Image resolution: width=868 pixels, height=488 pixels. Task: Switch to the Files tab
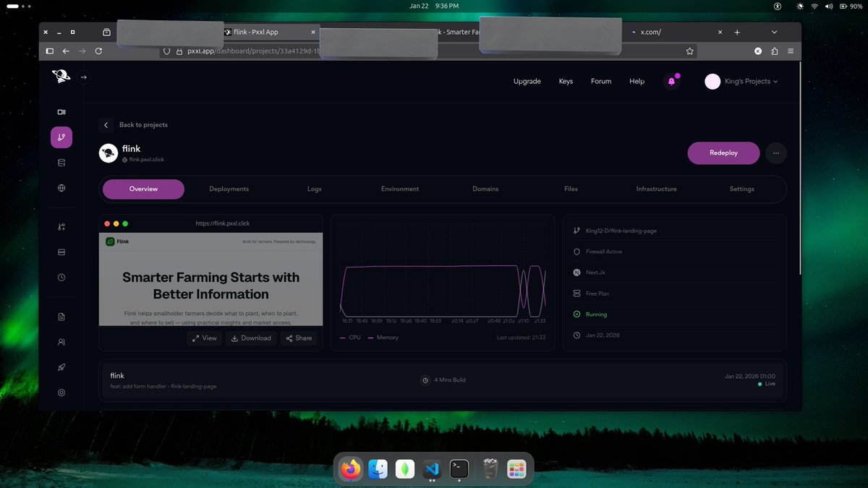(571, 189)
